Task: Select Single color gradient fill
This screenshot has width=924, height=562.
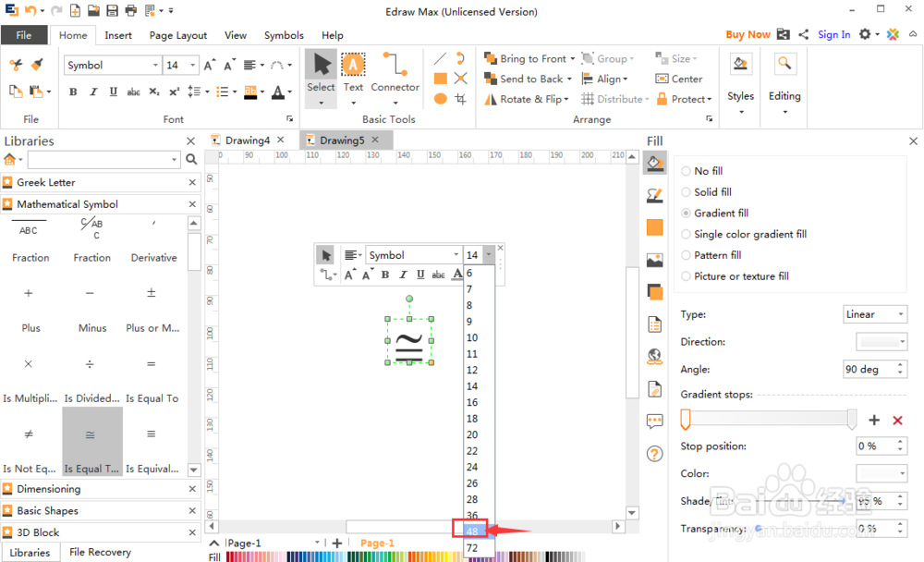Action: tap(744, 234)
